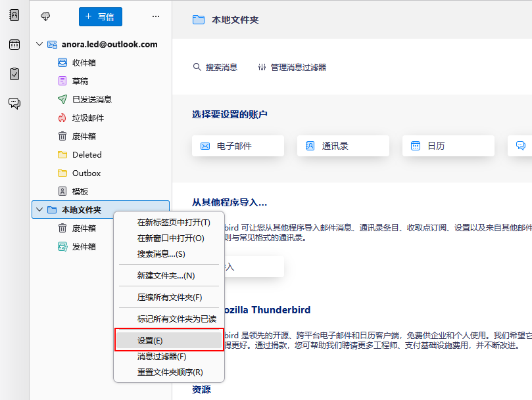Screen dimensions: 532x400
Task: Open 管理消息过滤器 message filters link
Action: pos(292,67)
